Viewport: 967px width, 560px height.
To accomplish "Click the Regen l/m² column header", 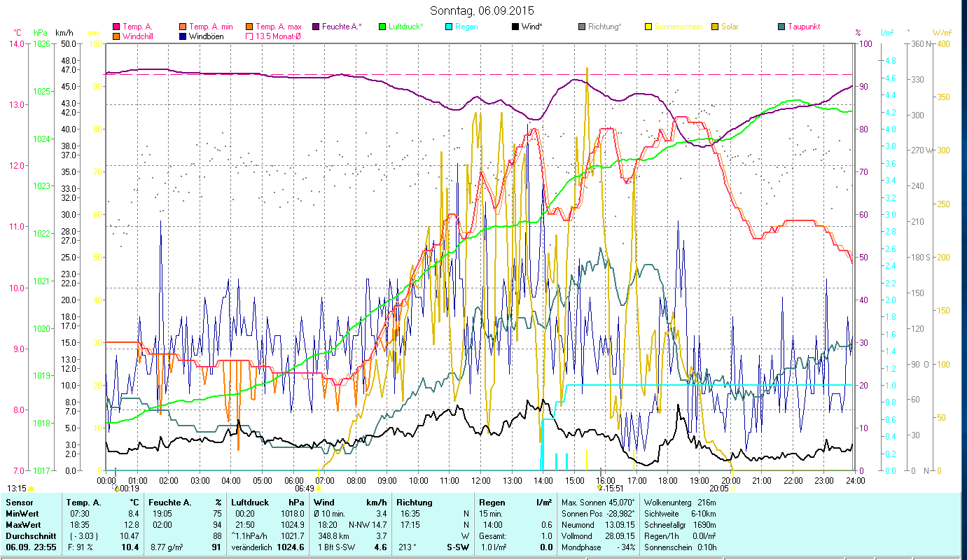I will tap(515, 503).
